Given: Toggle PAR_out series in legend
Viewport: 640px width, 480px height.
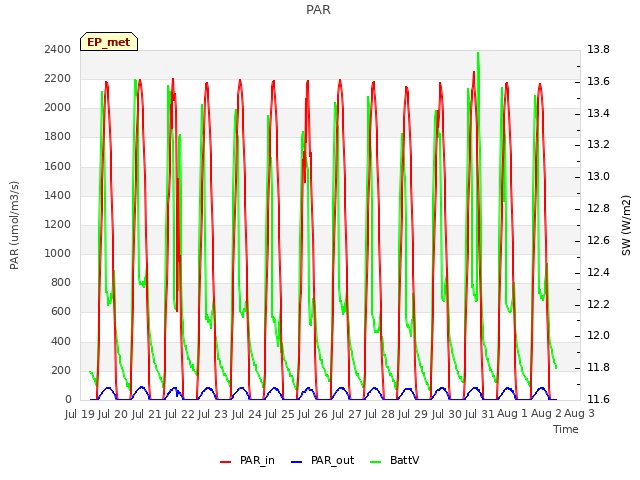Looking at the screenshot, I should (x=322, y=460).
